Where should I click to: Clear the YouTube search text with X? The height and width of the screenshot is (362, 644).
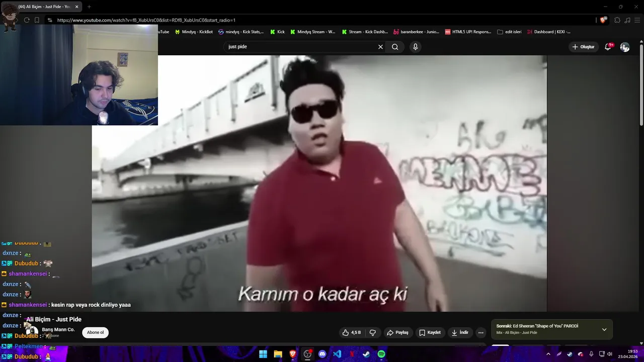tap(380, 47)
